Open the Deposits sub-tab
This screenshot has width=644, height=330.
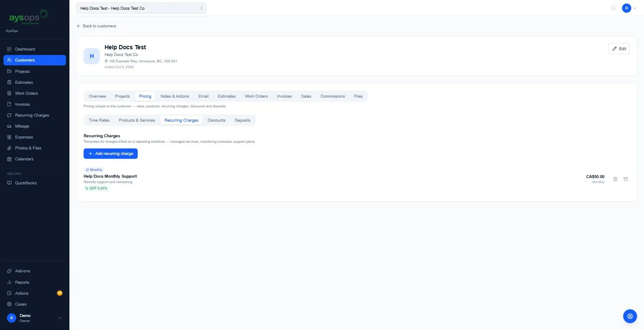(242, 120)
